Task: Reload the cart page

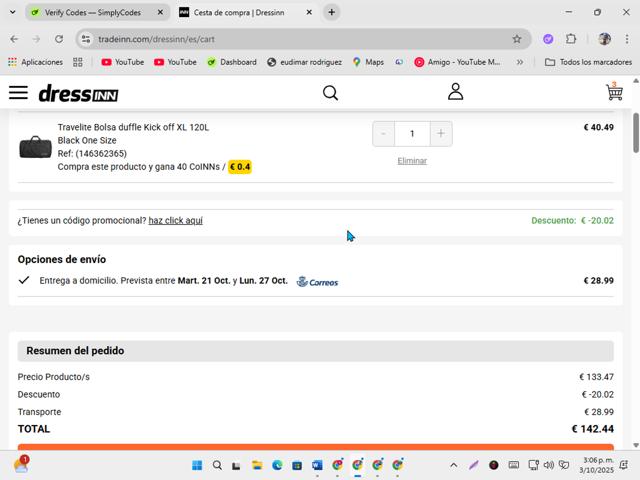Action: coord(59,39)
